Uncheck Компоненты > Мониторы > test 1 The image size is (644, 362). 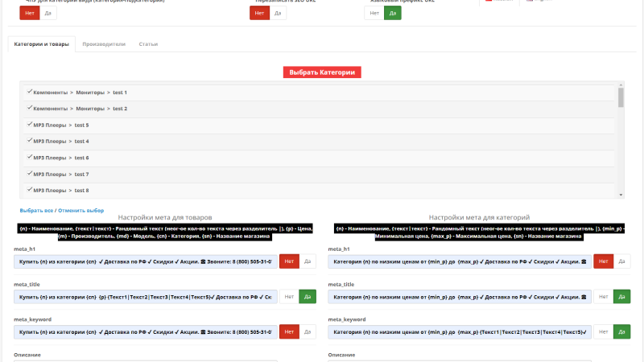tap(30, 92)
